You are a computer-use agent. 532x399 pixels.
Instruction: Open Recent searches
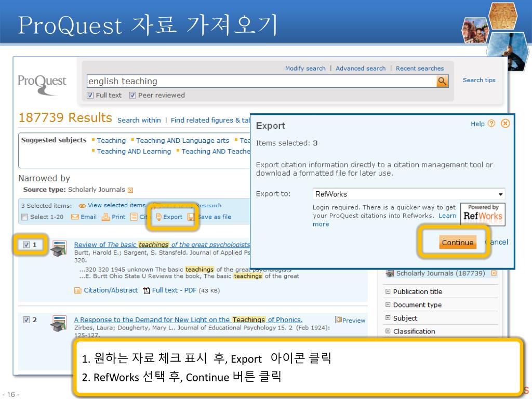tap(420, 69)
